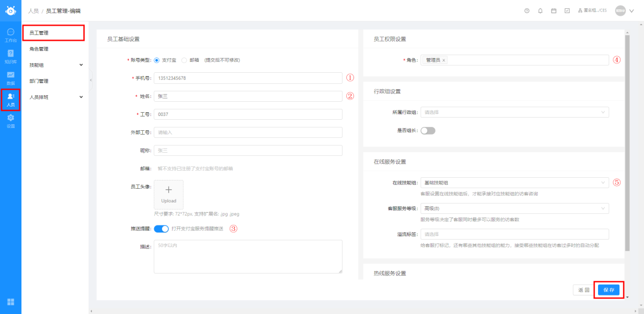This screenshot has width=644, height=314.
Task: Open the 客服服务等级 dropdown
Action: tap(515, 208)
